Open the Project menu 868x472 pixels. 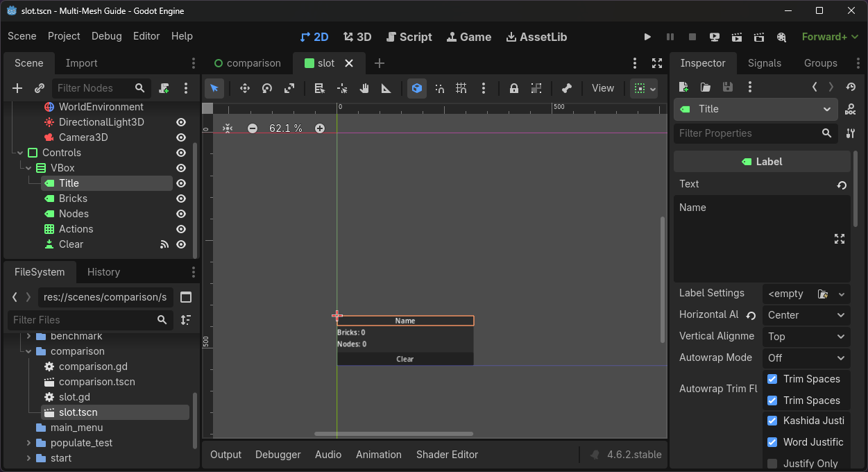tap(64, 36)
